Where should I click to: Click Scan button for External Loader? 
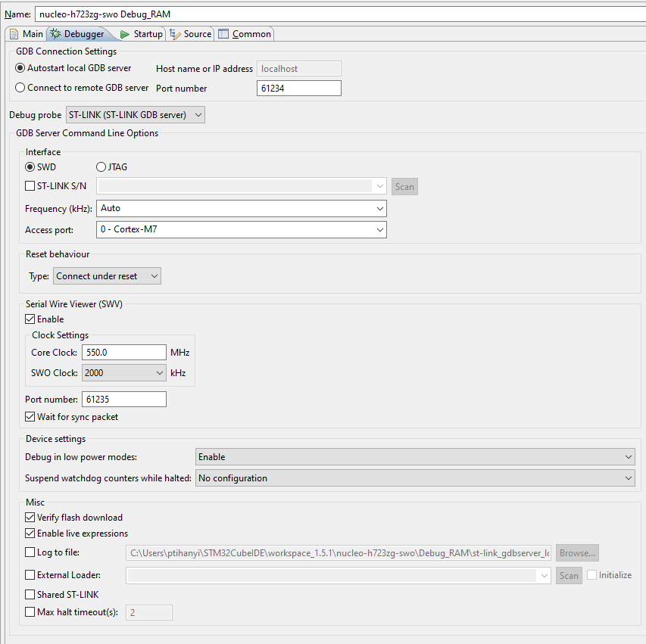tap(569, 575)
